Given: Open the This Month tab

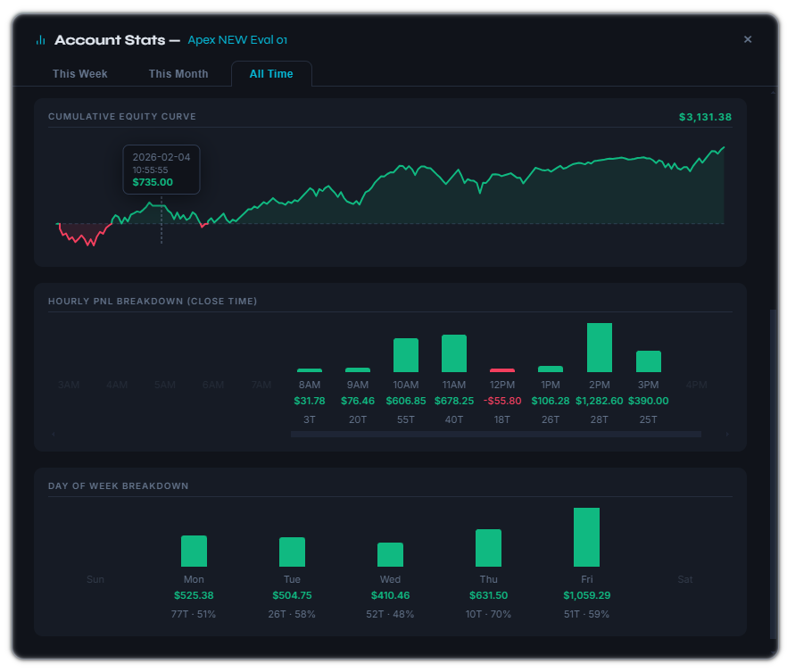Looking at the screenshot, I should click(178, 74).
